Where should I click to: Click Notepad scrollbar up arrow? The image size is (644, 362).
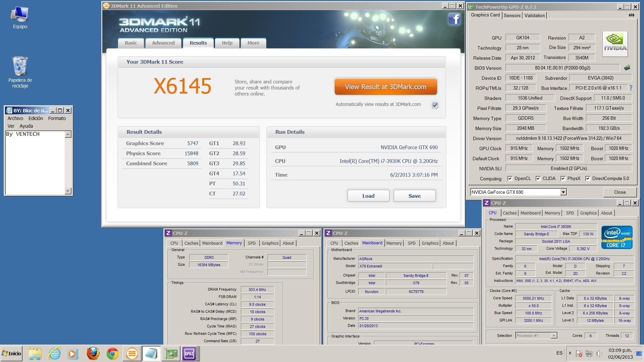pyautogui.click(x=68, y=134)
